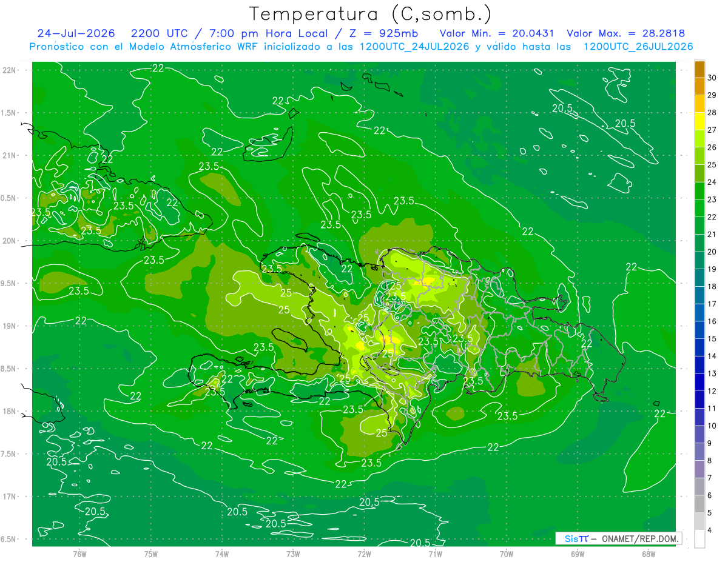This screenshot has height=562, width=728.
Task: Pick the yellow swatch between 27 and 28
Action: (x=699, y=121)
